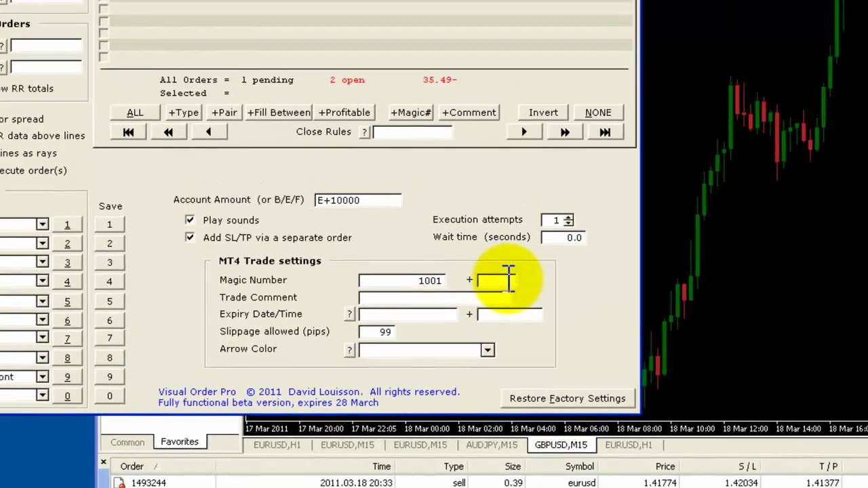This screenshot has height=488, width=868.
Task: Switch to the Favorites tab
Action: pyautogui.click(x=180, y=442)
